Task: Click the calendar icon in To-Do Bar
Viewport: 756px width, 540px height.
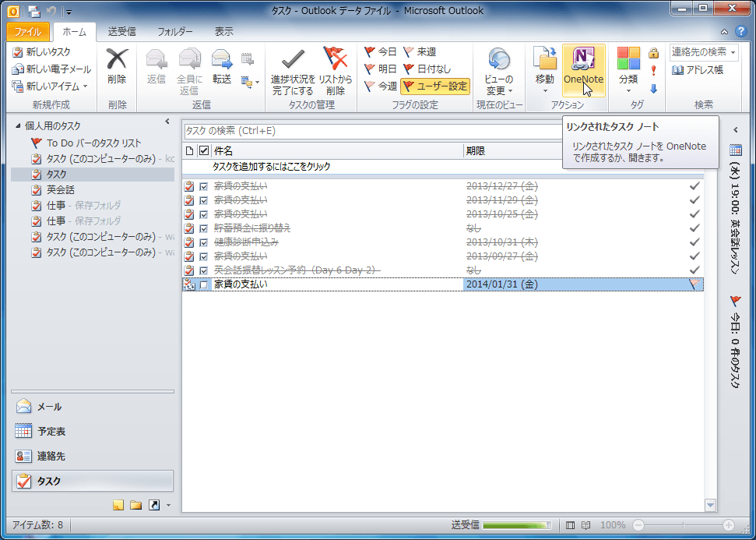Action: [x=736, y=149]
